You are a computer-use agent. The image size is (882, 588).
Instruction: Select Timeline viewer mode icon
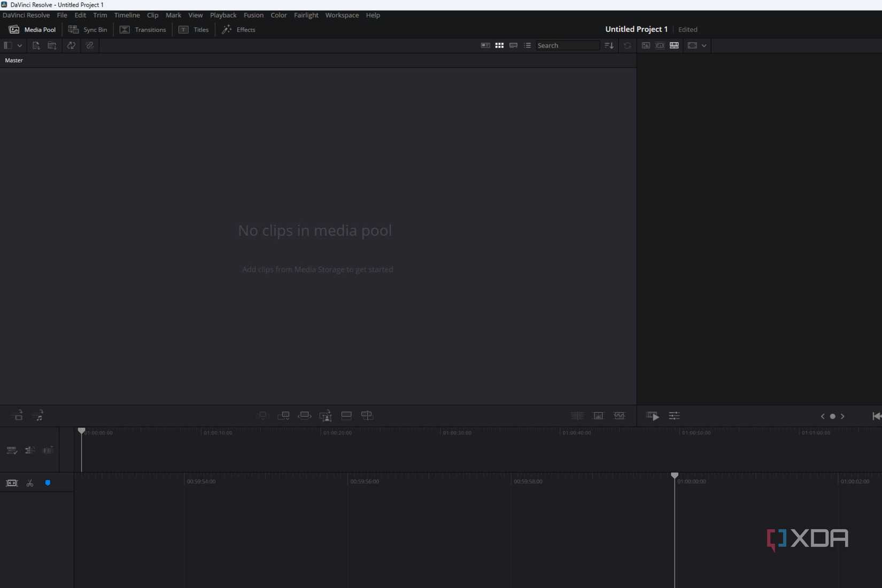pyautogui.click(x=674, y=45)
